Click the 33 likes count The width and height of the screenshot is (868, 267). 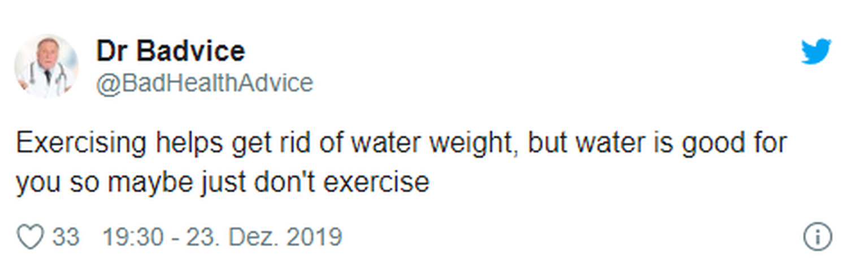click(x=66, y=237)
